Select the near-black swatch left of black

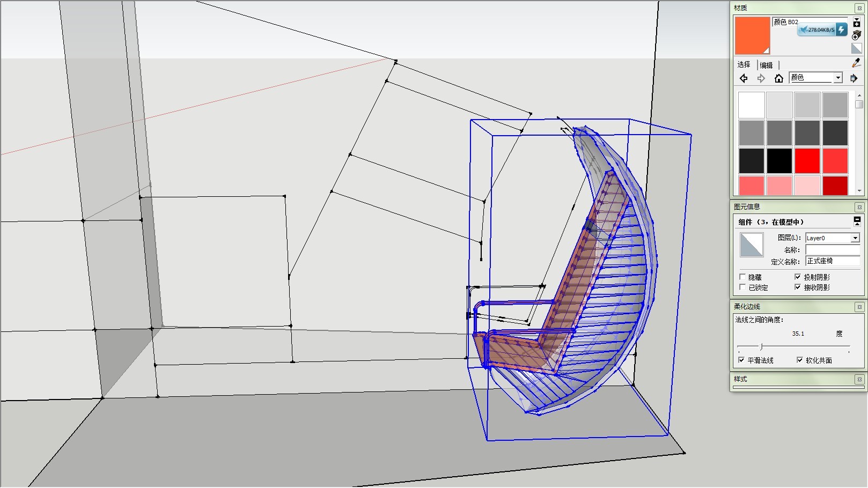click(x=752, y=161)
